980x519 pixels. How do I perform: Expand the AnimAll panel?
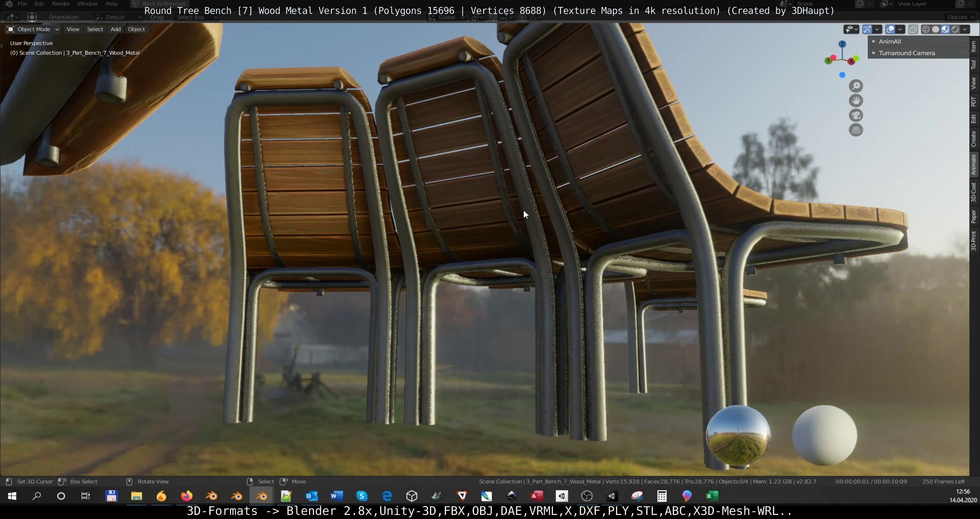890,41
